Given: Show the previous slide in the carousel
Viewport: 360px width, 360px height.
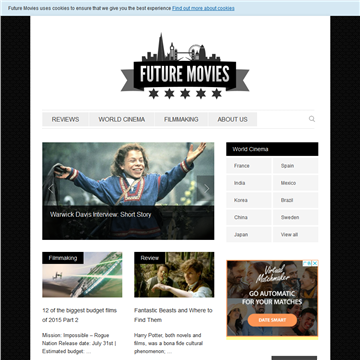Looking at the screenshot, I should coord(50,189).
